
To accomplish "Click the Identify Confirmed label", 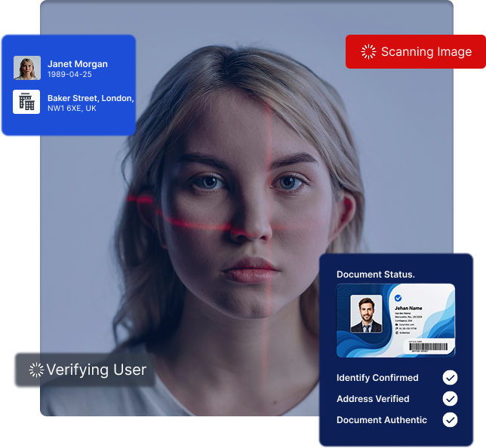I will (x=377, y=377).
